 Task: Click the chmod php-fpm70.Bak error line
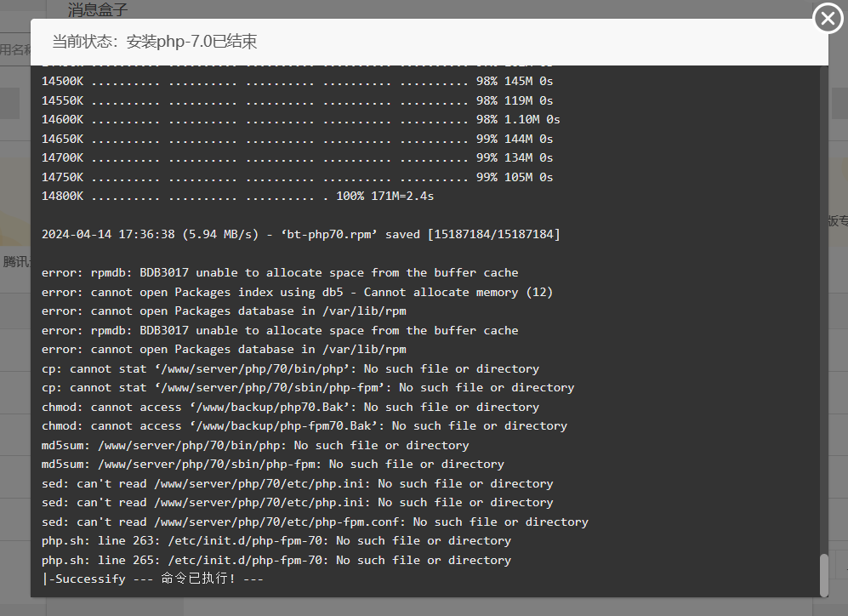[304, 425]
